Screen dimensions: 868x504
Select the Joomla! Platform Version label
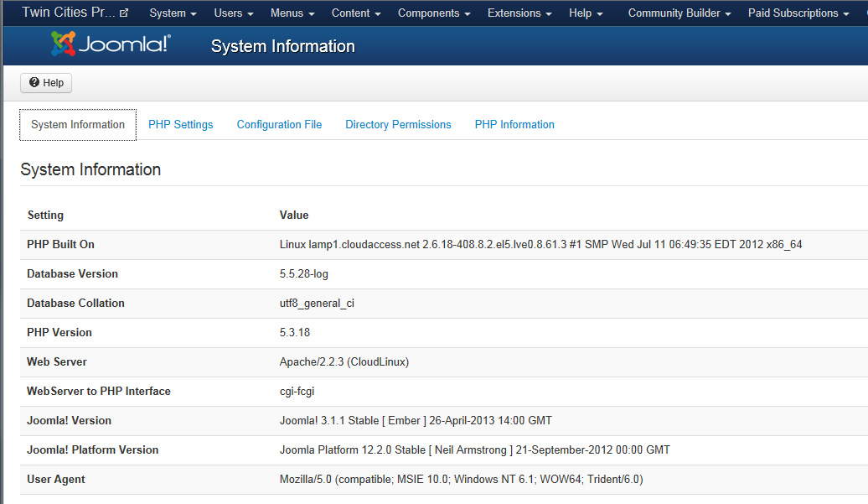pos(92,449)
